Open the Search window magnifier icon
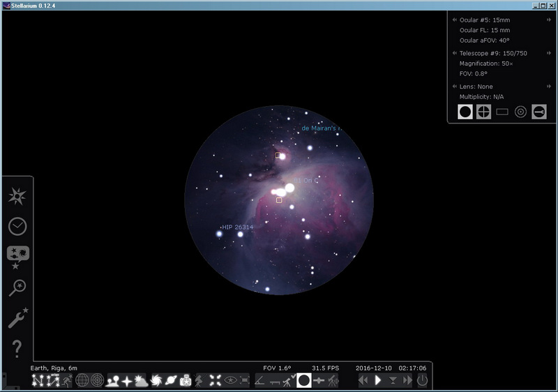Viewport: 558px width, 392px height. point(17,287)
